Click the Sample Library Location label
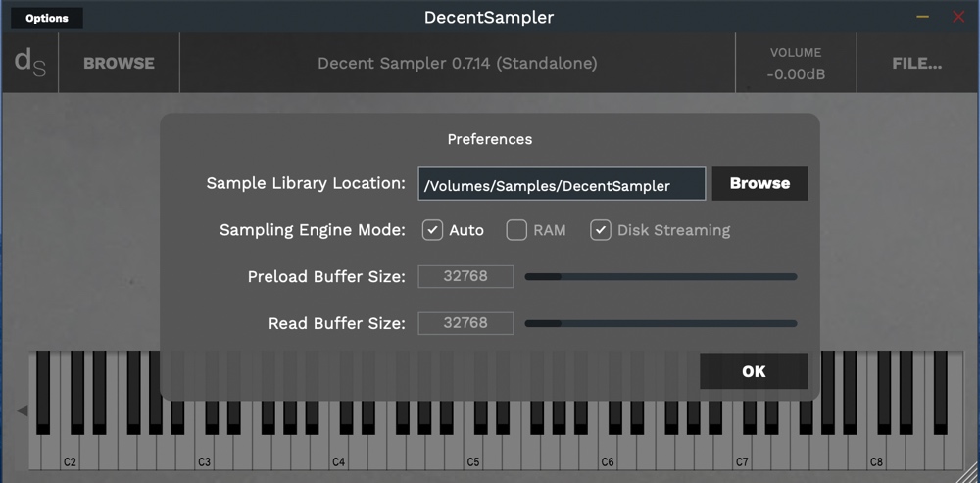This screenshot has height=483, width=980. tap(306, 184)
